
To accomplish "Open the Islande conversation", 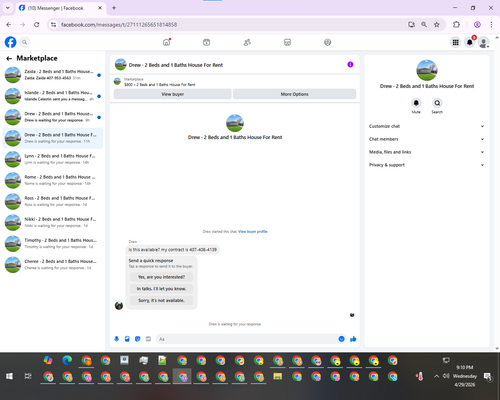I will click(53, 96).
